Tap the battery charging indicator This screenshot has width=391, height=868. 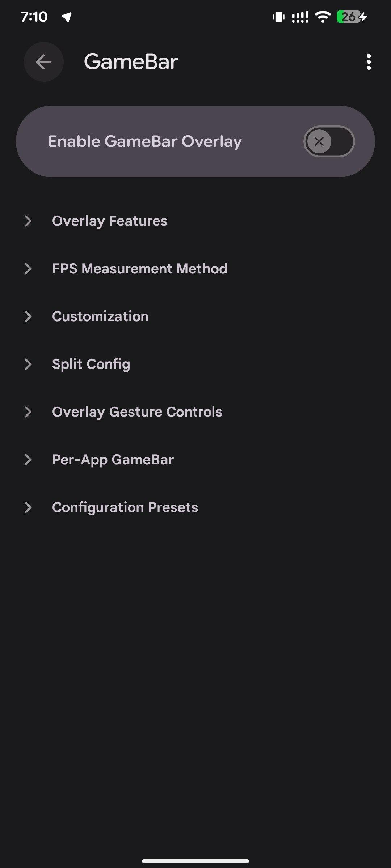point(351,17)
